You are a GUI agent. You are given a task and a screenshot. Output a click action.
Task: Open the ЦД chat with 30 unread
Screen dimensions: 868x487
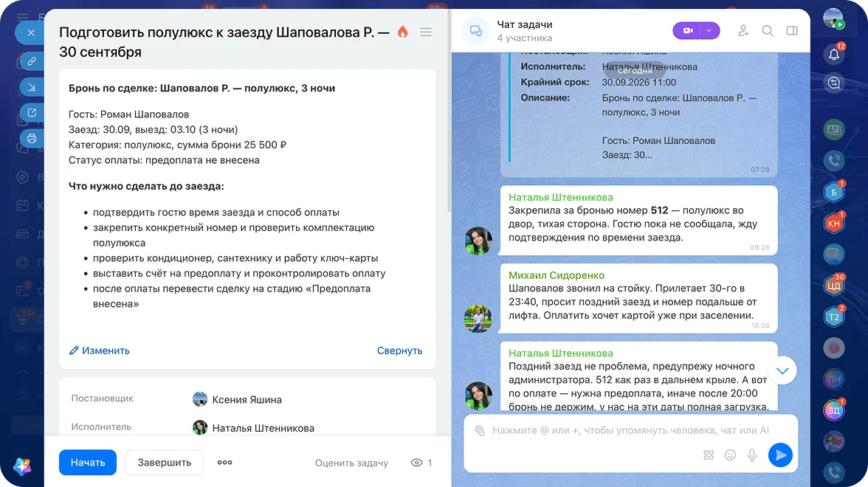point(834,286)
